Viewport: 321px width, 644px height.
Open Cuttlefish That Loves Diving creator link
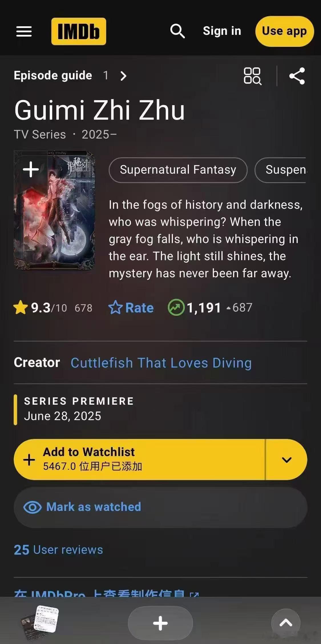click(161, 363)
